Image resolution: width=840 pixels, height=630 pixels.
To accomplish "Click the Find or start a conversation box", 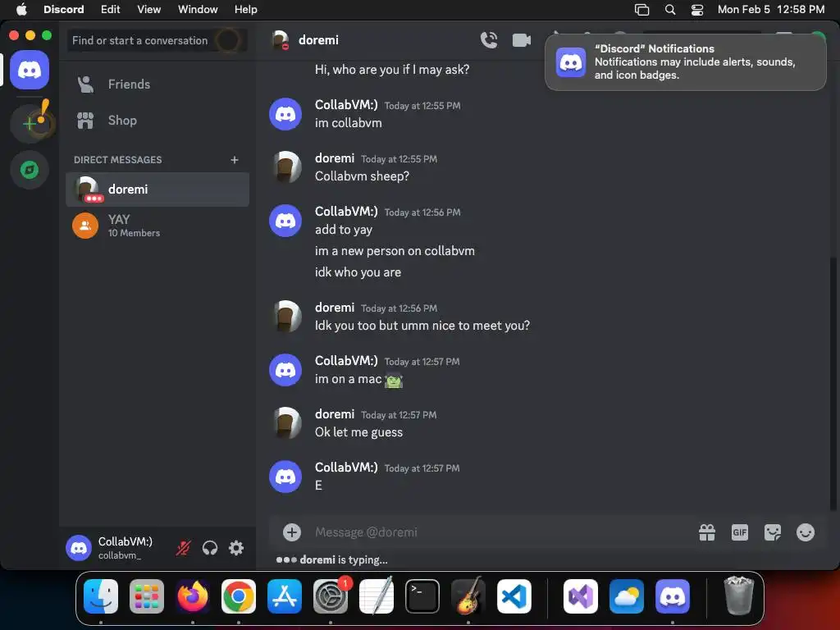I will pos(157,40).
